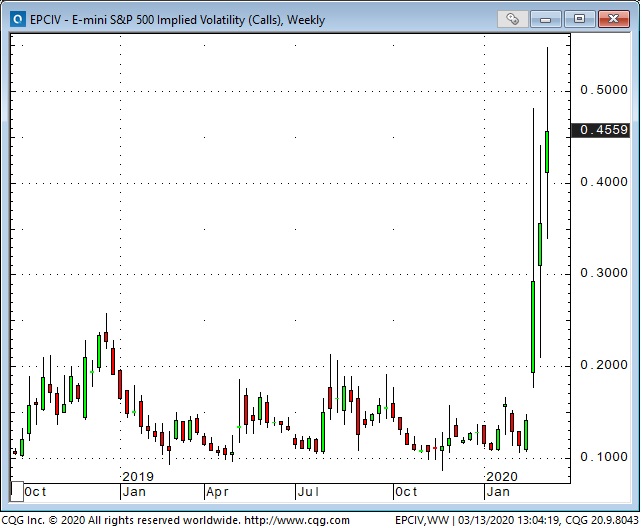
Task: Click the latest green candle near 0.4559
Action: click(x=547, y=152)
